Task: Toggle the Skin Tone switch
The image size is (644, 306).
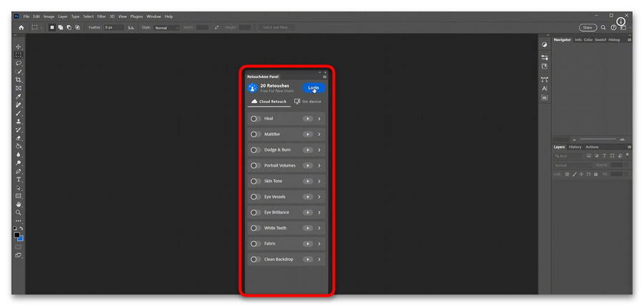Action: point(255,181)
